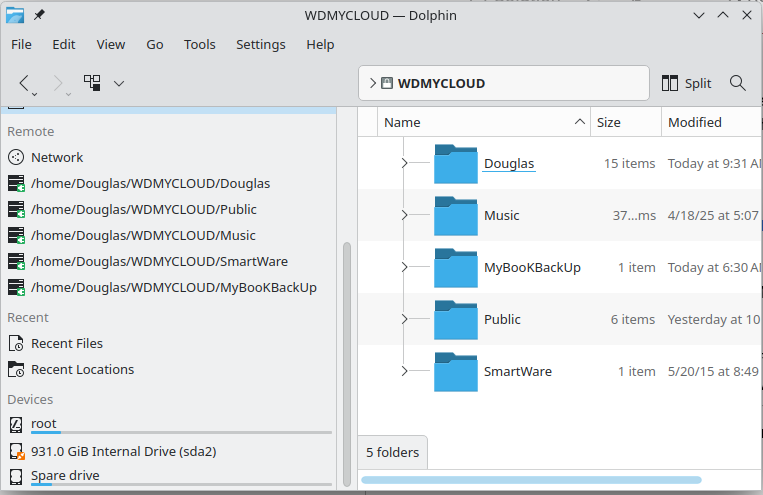763x495 pixels.
Task: Expand the Douglas folder tree arrow
Action: click(x=404, y=163)
